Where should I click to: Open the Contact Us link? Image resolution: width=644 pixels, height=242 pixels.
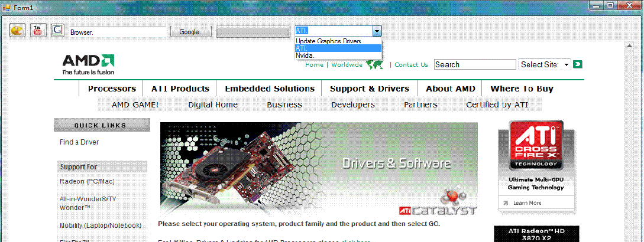point(411,65)
